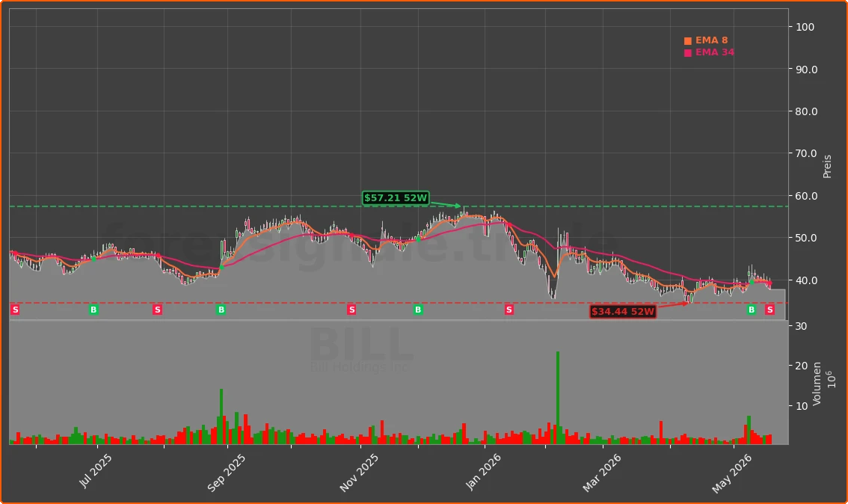Click the buy marker in December 2025
The width and height of the screenshot is (848, 504).
click(418, 310)
